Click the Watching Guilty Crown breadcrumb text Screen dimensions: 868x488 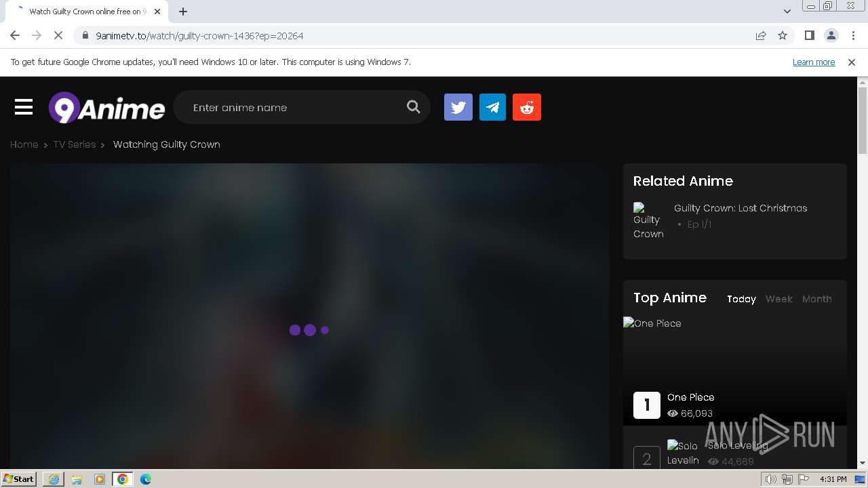tap(167, 144)
